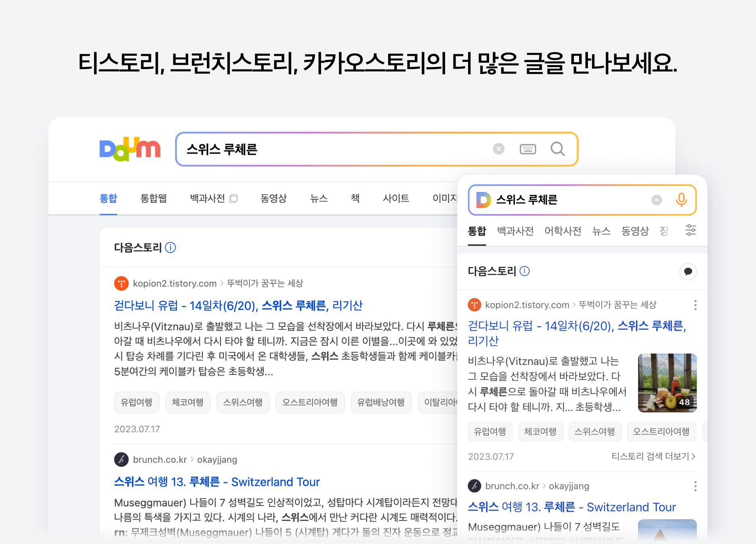This screenshot has width=756, height=544.
Task: Select the mobile 통합 tab
Action: tap(477, 231)
